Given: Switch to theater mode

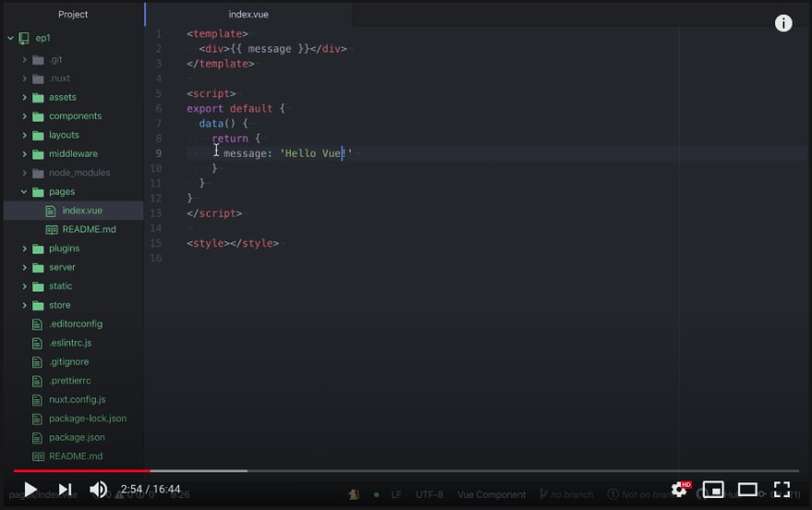Looking at the screenshot, I should point(747,490).
